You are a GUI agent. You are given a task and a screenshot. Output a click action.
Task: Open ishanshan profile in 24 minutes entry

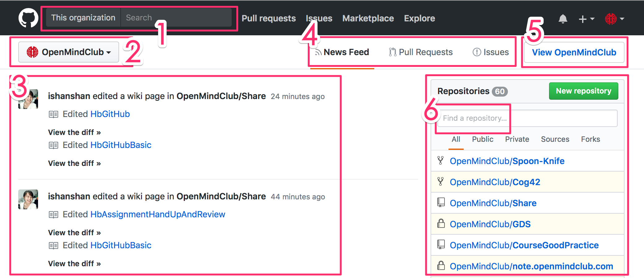[69, 96]
